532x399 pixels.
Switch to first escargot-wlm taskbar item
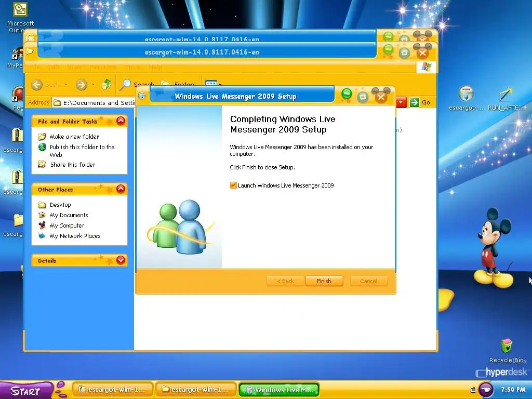pyautogui.click(x=113, y=390)
